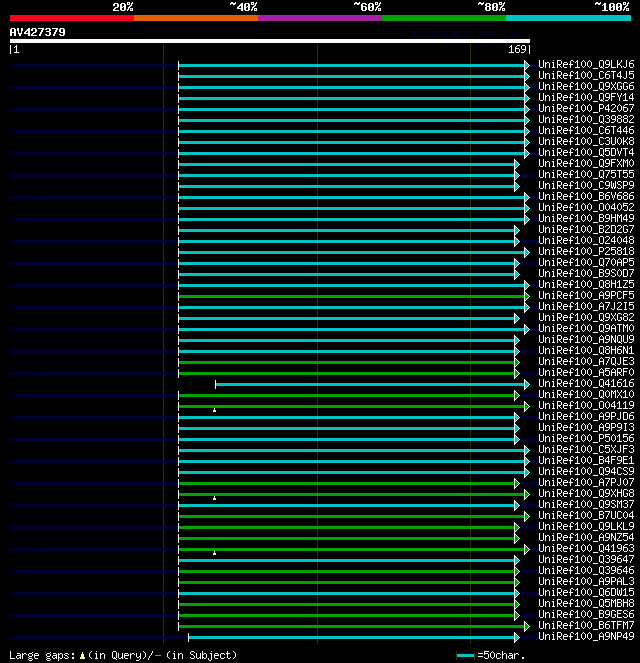Select hit UniRef100_C9WSP9
Viewport: 640px width, 663px height.
(586, 185)
